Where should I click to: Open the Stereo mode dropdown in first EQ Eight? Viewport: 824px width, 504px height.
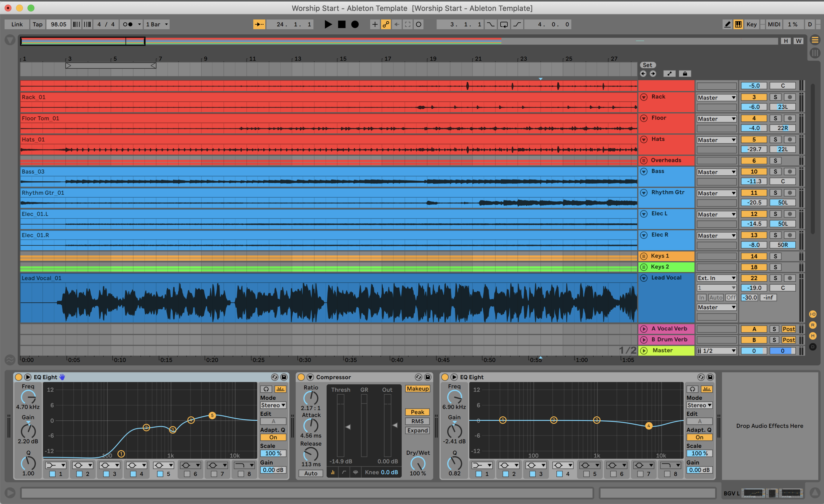point(273,406)
